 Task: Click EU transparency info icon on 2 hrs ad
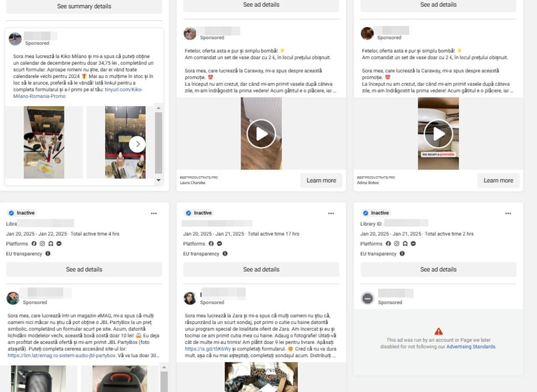tap(402, 254)
